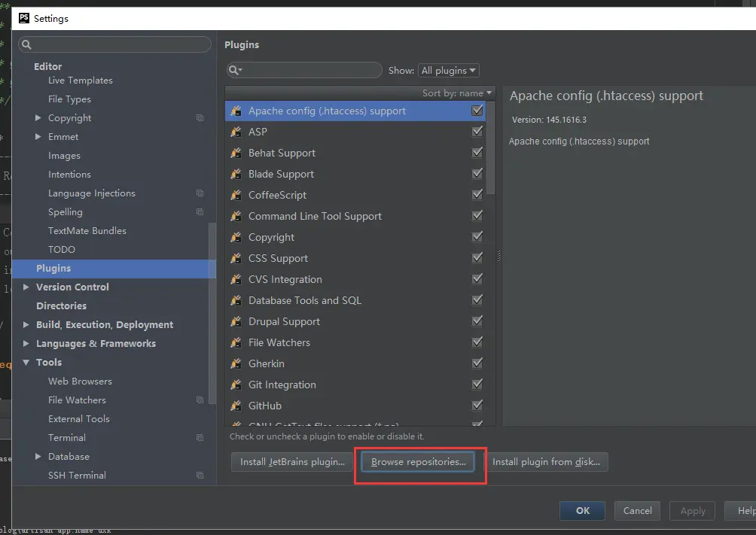This screenshot has height=535, width=756.
Task: Click icon beside Database Tools and SQL
Action: [236, 300]
